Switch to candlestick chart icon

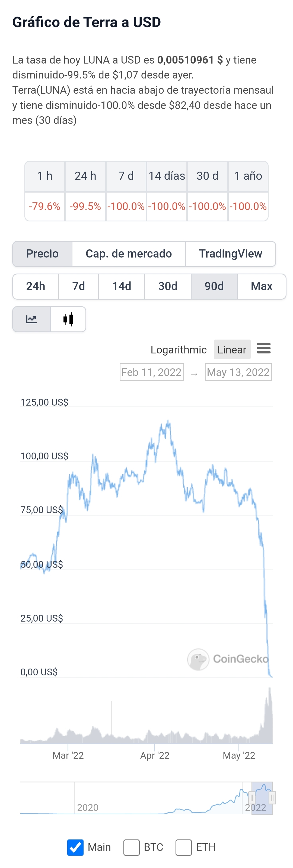point(68,319)
